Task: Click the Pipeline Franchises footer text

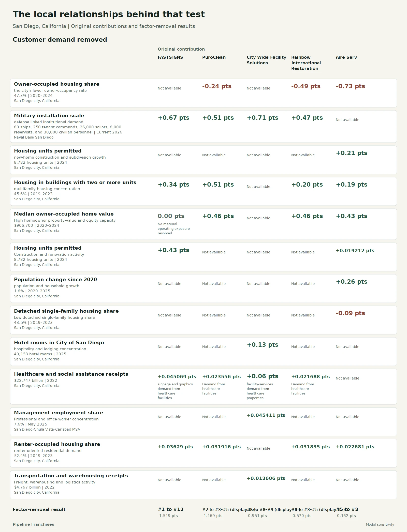Action: [x=33, y=524]
